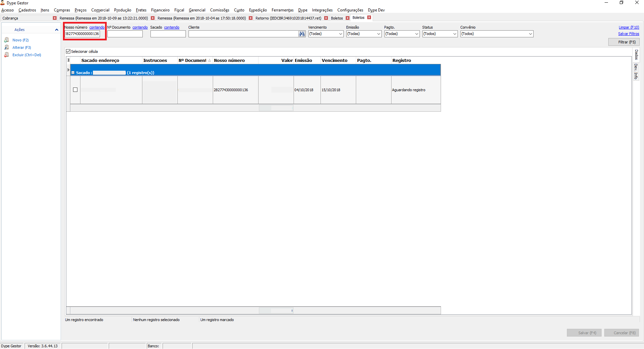Focus the Sacado filter input

[168, 34]
